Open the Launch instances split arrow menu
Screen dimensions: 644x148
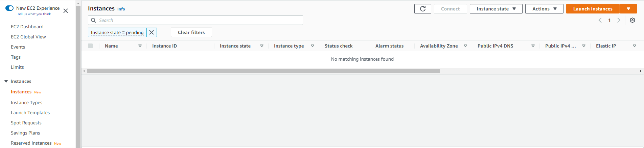[x=628, y=9]
